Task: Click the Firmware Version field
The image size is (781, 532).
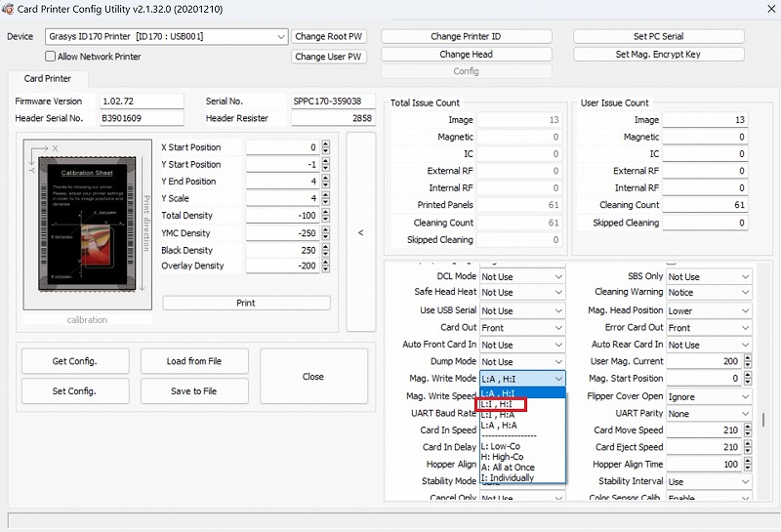Action: [x=142, y=102]
